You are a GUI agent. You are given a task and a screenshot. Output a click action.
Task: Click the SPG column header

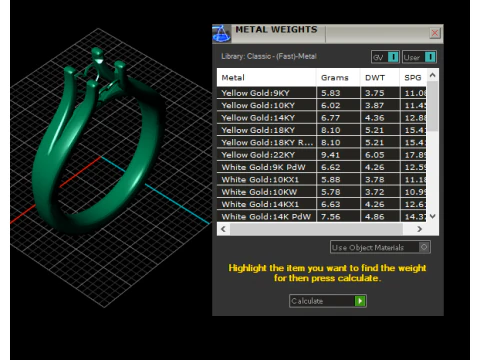click(413, 78)
